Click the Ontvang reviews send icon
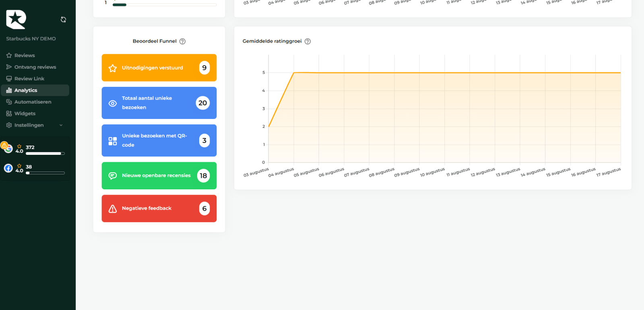 click(x=9, y=67)
